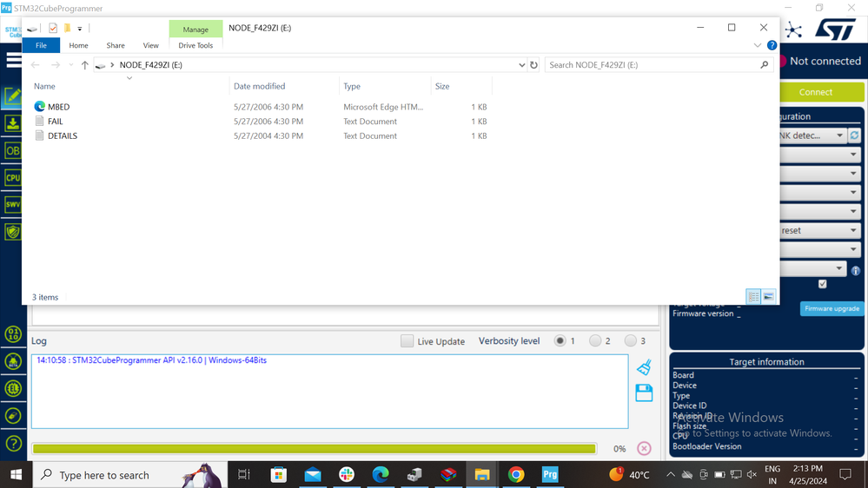Click the ST logo in STM32CubeProgrammer
This screenshot has height=488, width=868.
click(x=836, y=30)
